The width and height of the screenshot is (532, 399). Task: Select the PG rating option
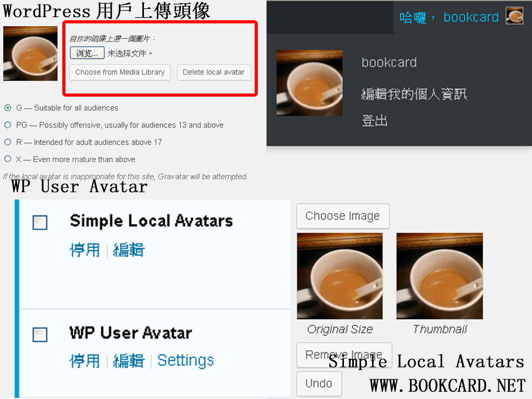pyautogui.click(x=7, y=125)
